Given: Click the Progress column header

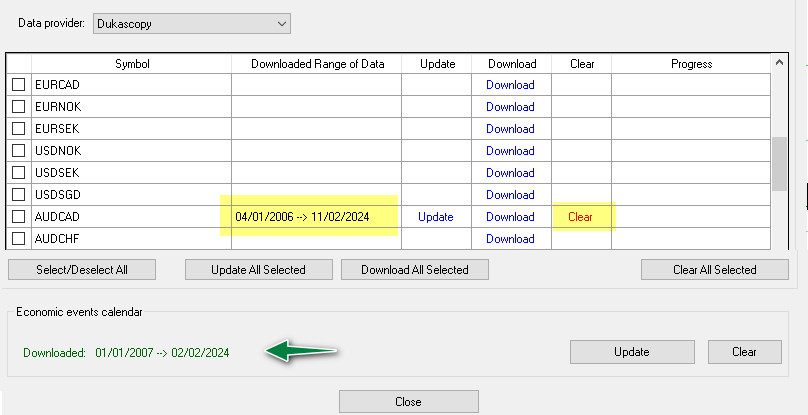Looking at the screenshot, I should pos(691,63).
